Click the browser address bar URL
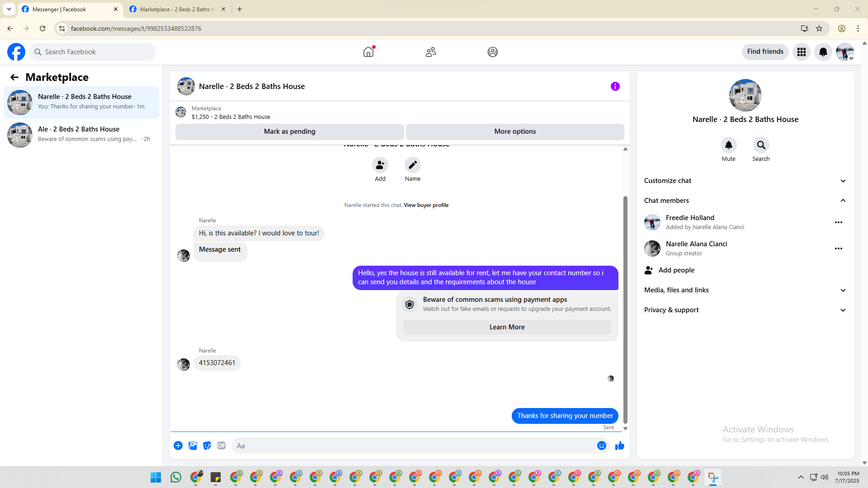The width and height of the screenshot is (868, 488). tap(136, 28)
